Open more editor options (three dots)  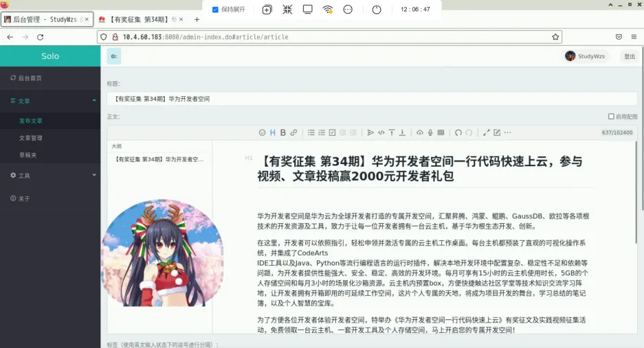pyautogui.click(x=508, y=132)
